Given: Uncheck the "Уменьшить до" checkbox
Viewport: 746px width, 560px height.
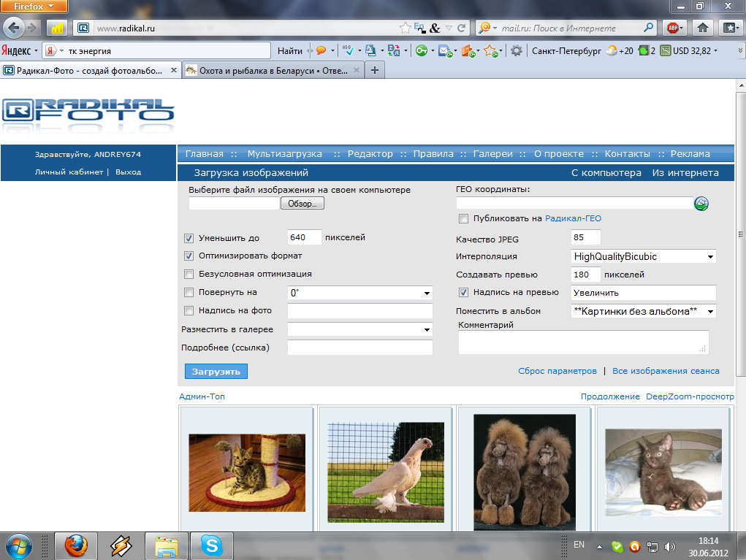Looking at the screenshot, I should (189, 238).
